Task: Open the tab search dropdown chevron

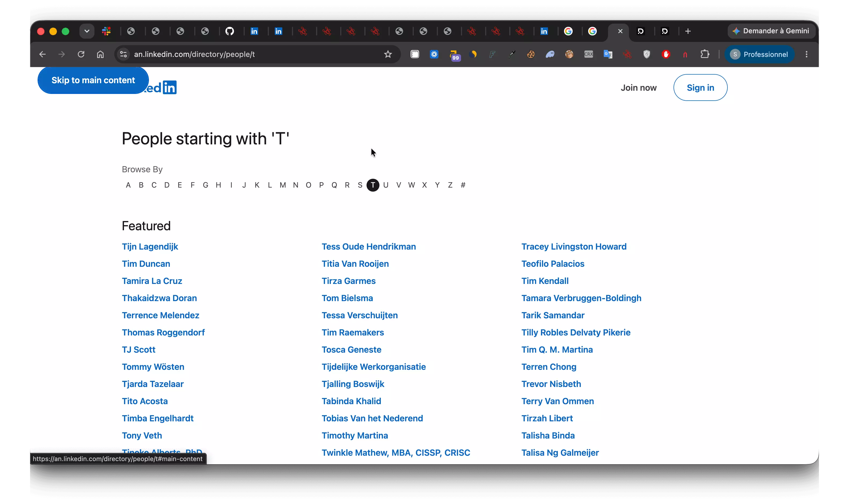Action: (87, 31)
